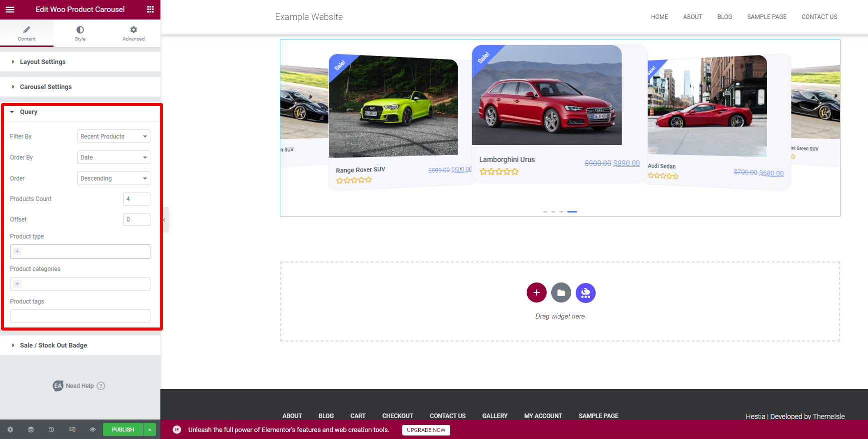This screenshot has height=439, width=868.
Task: Open Need Help link
Action: 80,386
